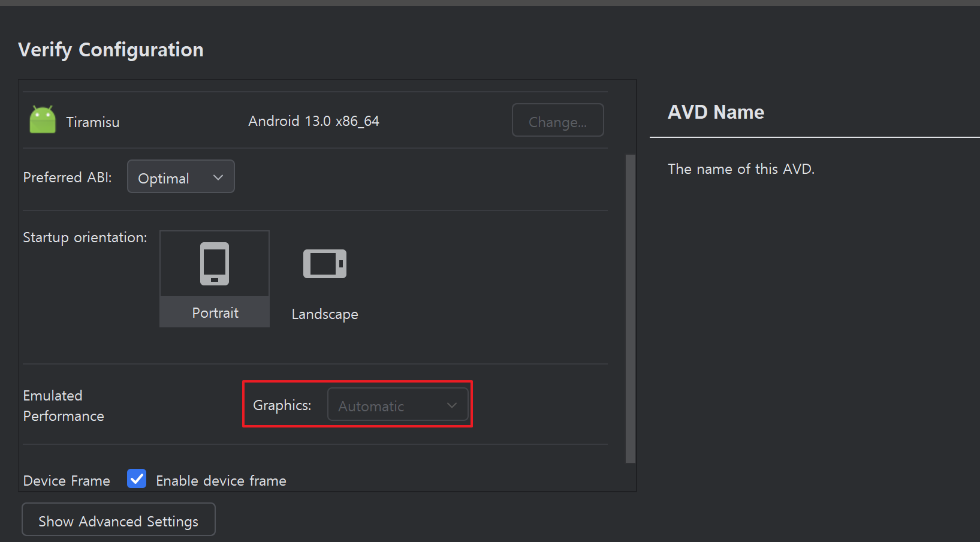The width and height of the screenshot is (980, 542).
Task: Open the Preferred ABI Optimal dropdown
Action: (x=180, y=176)
